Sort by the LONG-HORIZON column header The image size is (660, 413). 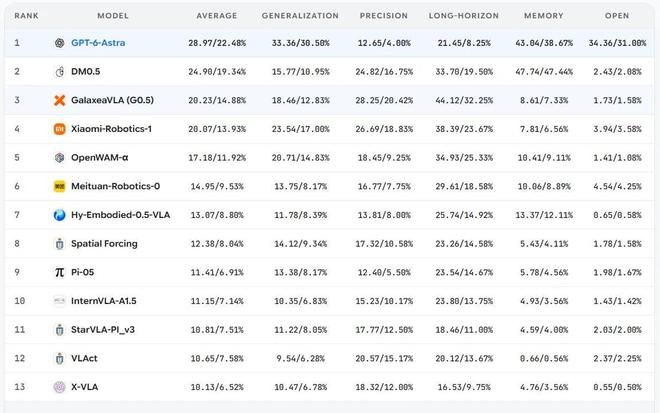point(464,16)
